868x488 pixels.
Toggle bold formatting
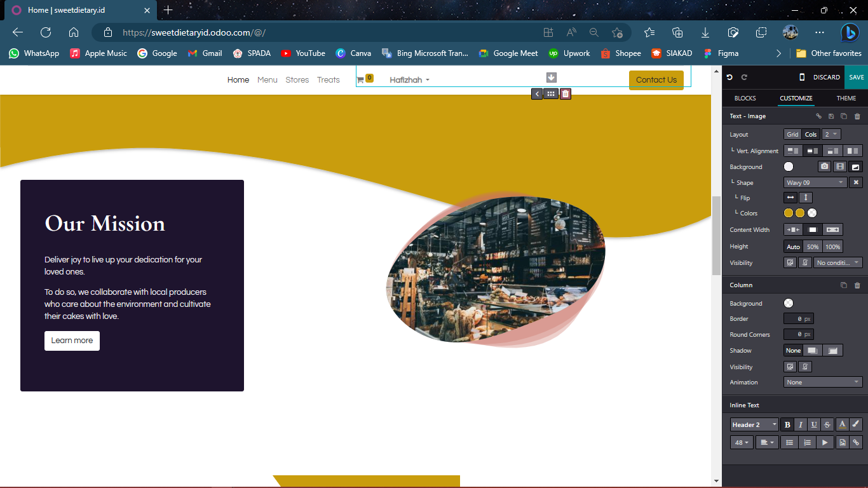click(x=787, y=424)
